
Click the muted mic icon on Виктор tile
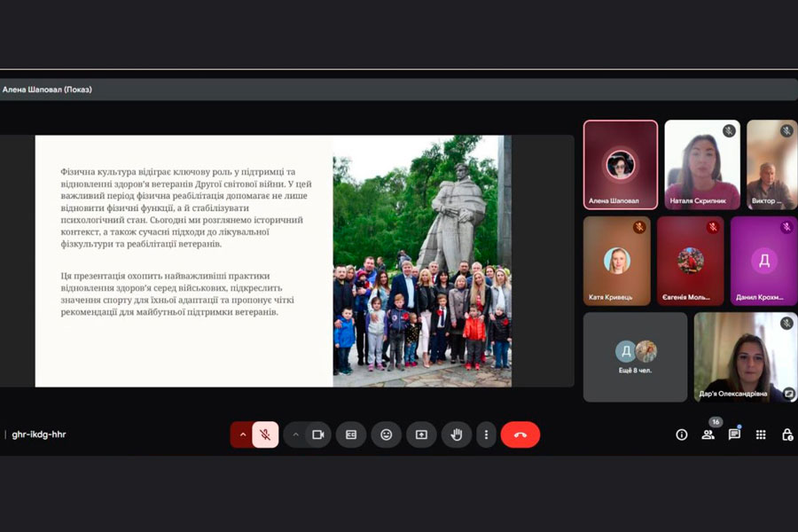[786, 131]
